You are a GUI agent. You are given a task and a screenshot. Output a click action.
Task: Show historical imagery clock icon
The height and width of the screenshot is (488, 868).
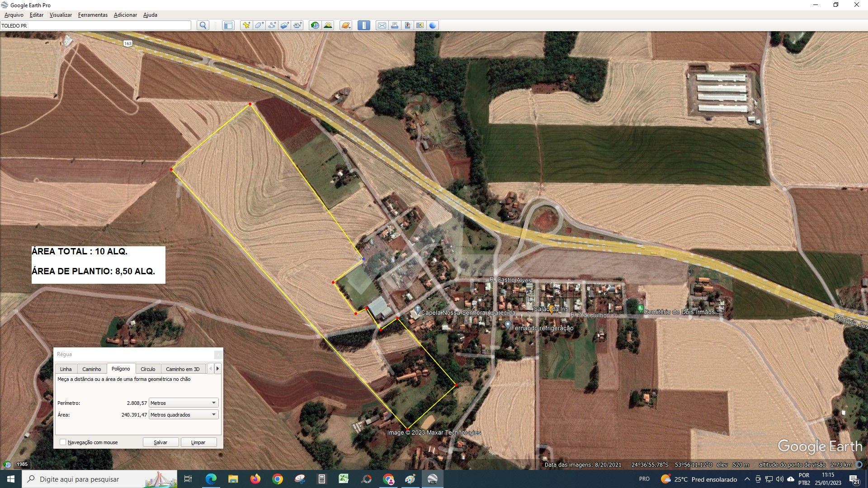point(315,25)
